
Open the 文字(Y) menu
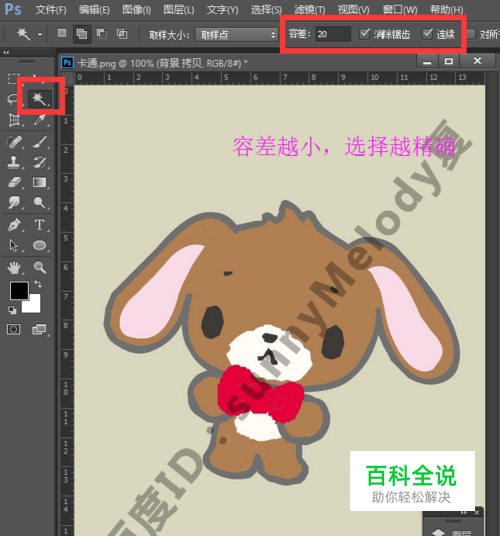222,10
